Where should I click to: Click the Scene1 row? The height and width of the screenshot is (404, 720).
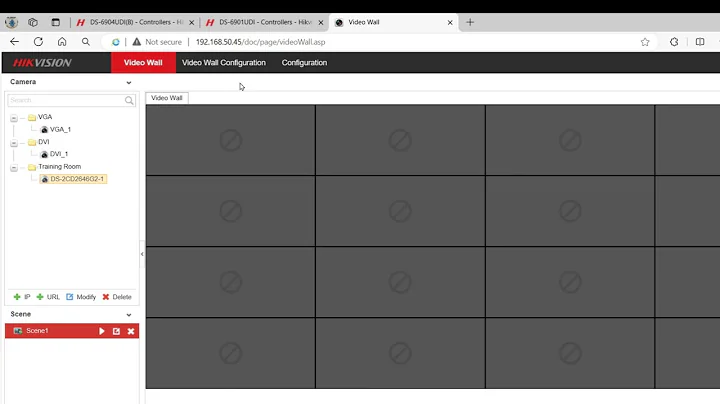tap(72, 331)
